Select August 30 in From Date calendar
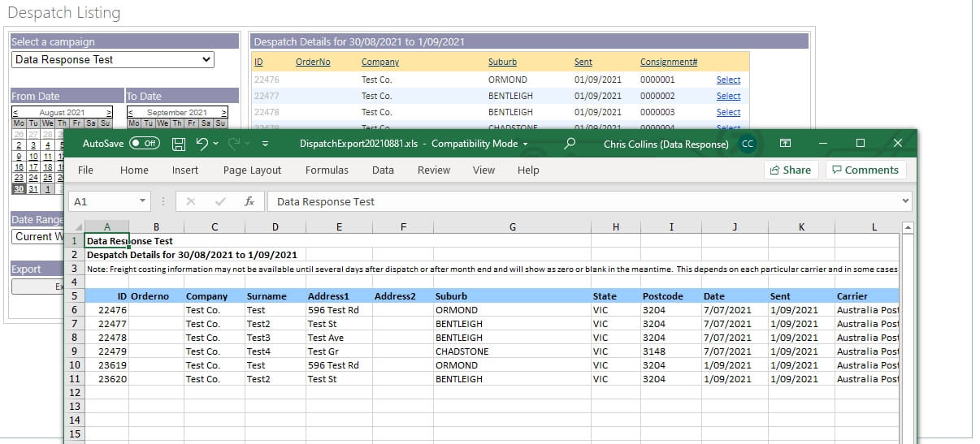This screenshot has height=444, width=980. click(x=18, y=189)
